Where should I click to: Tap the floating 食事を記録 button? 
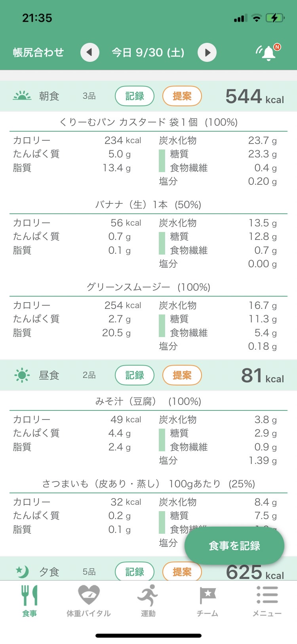click(234, 546)
